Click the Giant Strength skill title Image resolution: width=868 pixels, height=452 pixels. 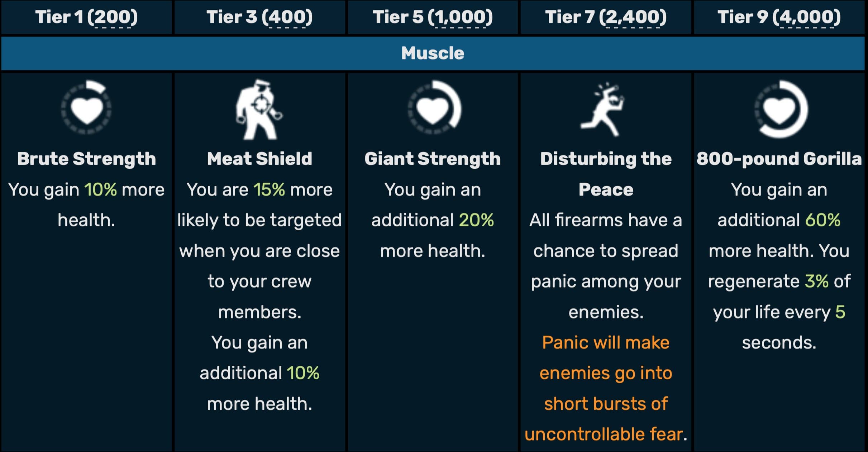click(433, 159)
